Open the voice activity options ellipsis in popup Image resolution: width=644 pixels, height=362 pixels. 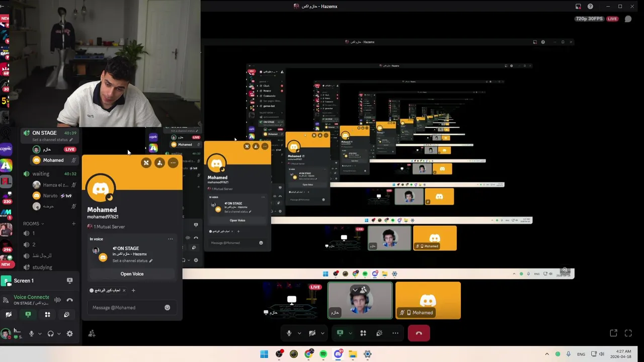pyautogui.click(x=170, y=239)
